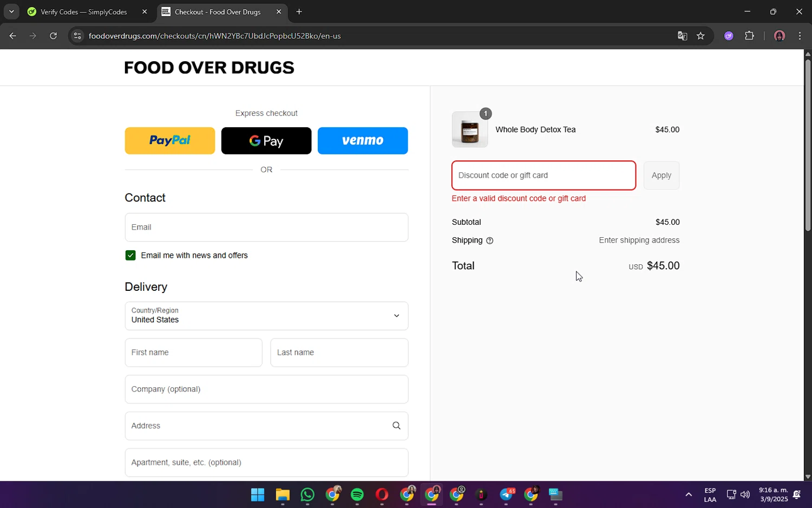Click the browser Back arrow

coord(12,36)
